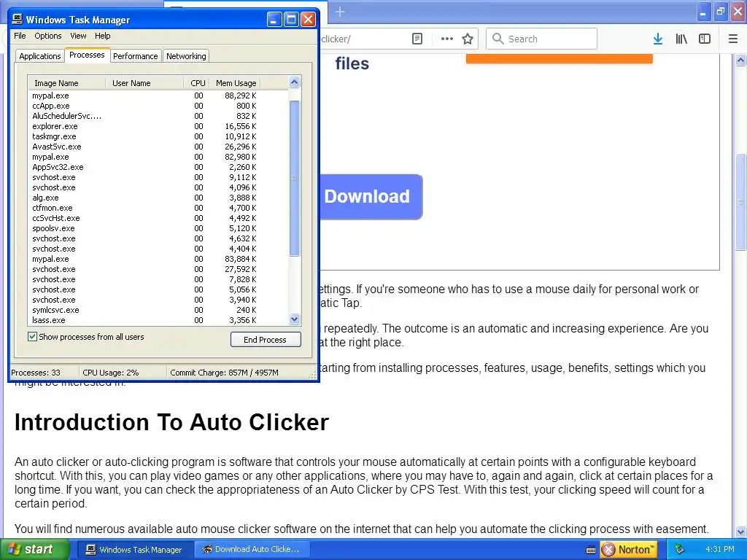The width and height of the screenshot is (747, 560).
Task: Click the End Process button
Action: pos(266,340)
